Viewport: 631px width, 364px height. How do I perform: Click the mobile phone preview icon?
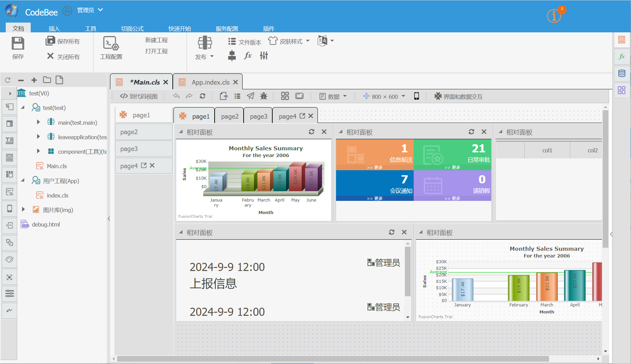click(x=417, y=96)
